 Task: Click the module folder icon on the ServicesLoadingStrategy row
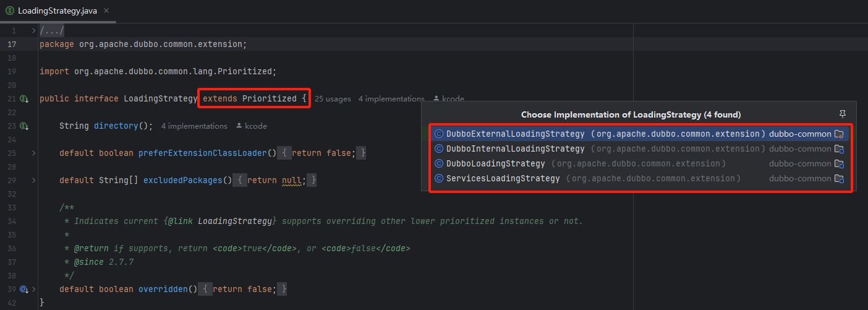[x=839, y=179]
